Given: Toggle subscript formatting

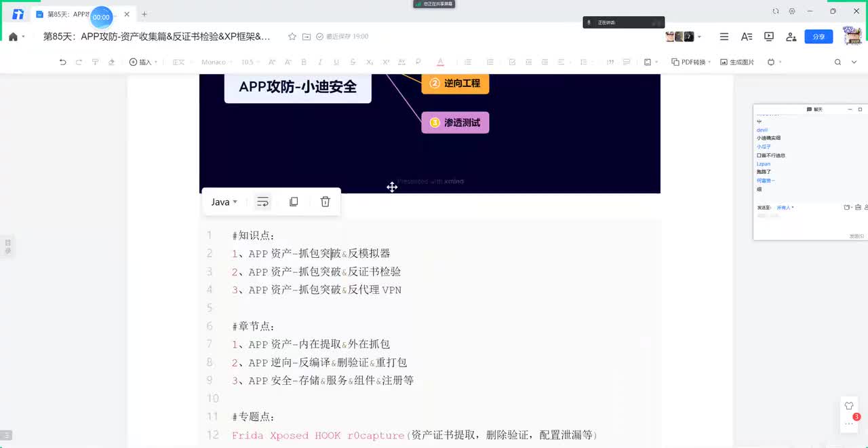Looking at the screenshot, I should pyautogui.click(x=370, y=62).
